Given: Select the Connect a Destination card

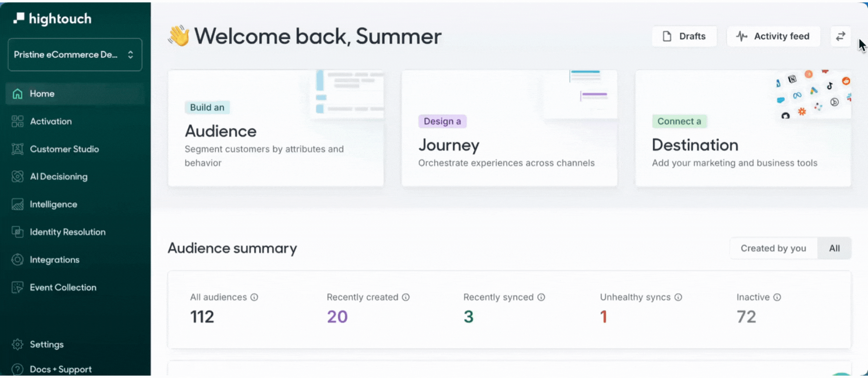Looking at the screenshot, I should tap(743, 129).
